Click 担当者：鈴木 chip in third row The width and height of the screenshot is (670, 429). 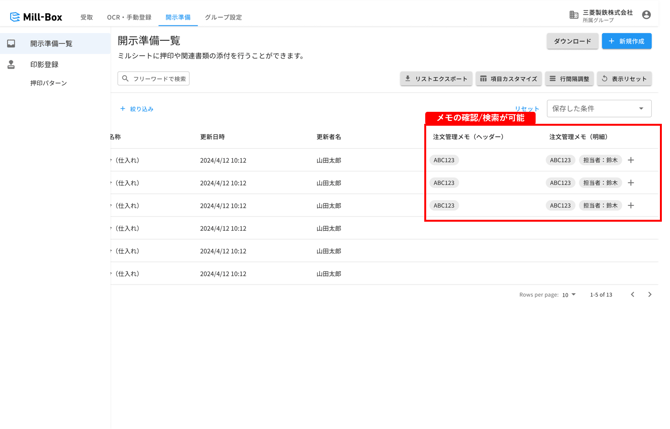600,206
